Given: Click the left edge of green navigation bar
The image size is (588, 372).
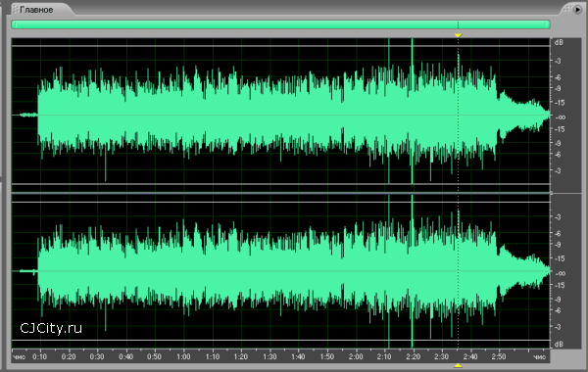Looking at the screenshot, I should click(x=14, y=24).
